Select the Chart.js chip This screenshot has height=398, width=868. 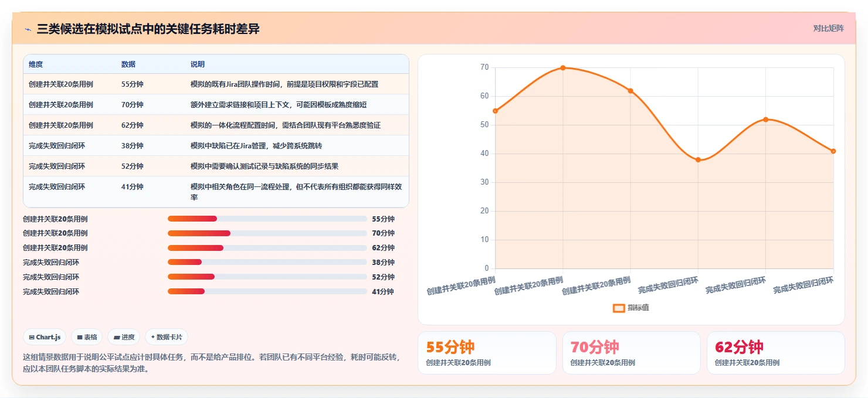click(45, 337)
